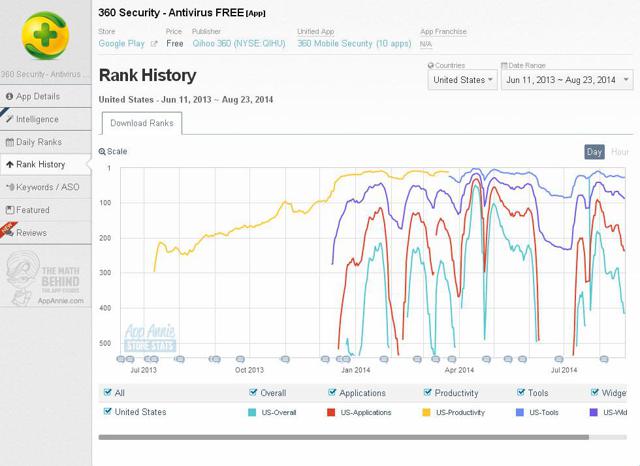Select the Download Ranks tab
This screenshot has width=640, height=466.
point(142,123)
